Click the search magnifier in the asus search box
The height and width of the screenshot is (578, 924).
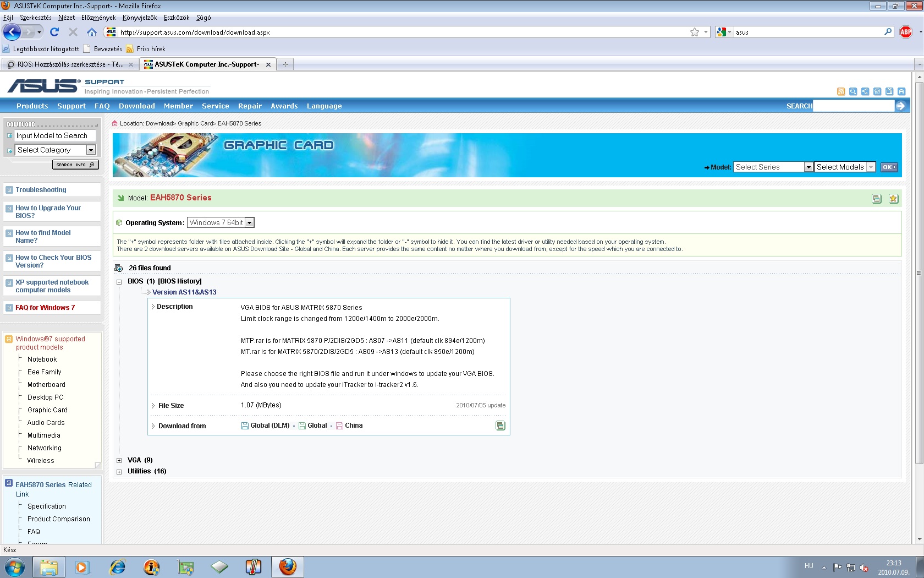pyautogui.click(x=888, y=32)
